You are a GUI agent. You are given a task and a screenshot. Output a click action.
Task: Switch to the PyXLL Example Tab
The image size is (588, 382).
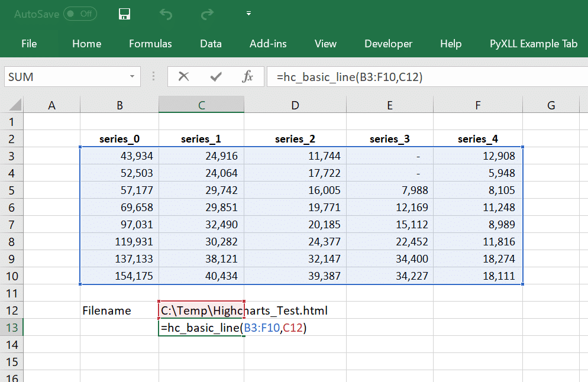533,44
